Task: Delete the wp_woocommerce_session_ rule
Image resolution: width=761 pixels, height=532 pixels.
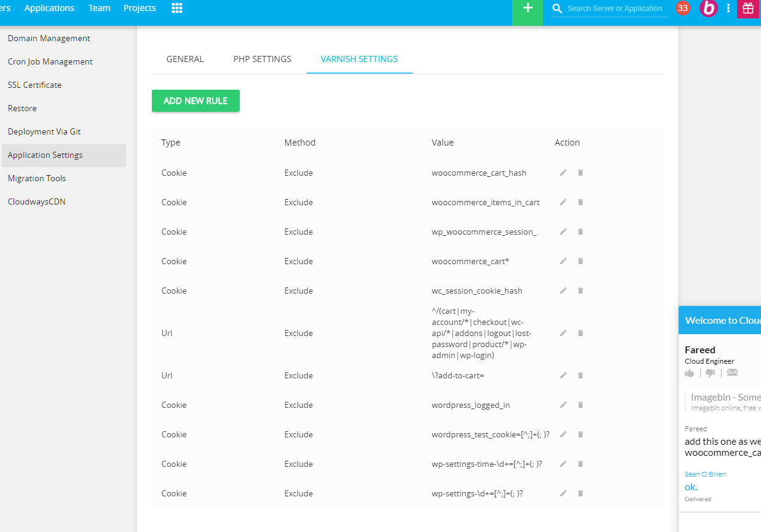Action: 580,232
